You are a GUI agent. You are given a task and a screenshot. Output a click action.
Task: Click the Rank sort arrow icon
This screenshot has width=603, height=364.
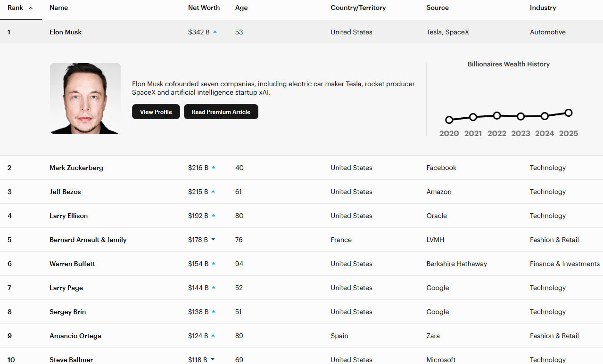coord(31,8)
